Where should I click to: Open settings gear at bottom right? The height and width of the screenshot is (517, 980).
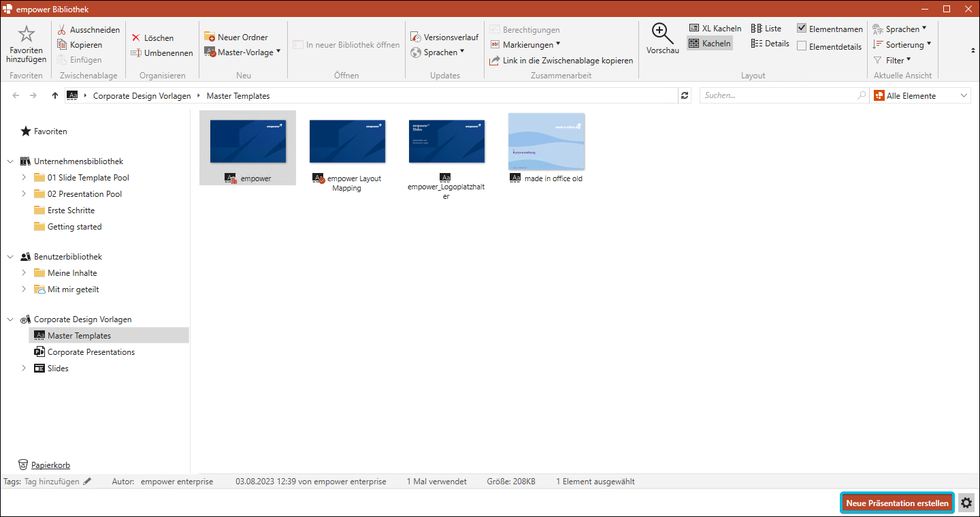(966, 503)
